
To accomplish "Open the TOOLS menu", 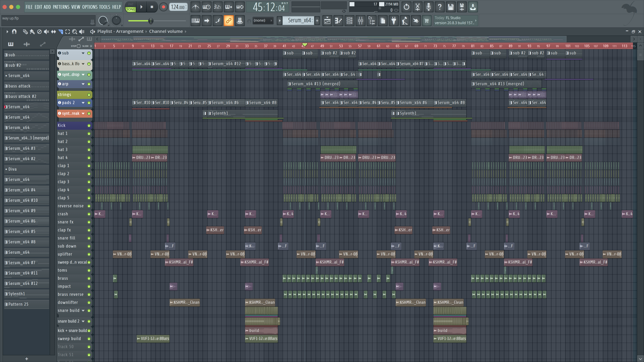I will [x=104, y=7].
